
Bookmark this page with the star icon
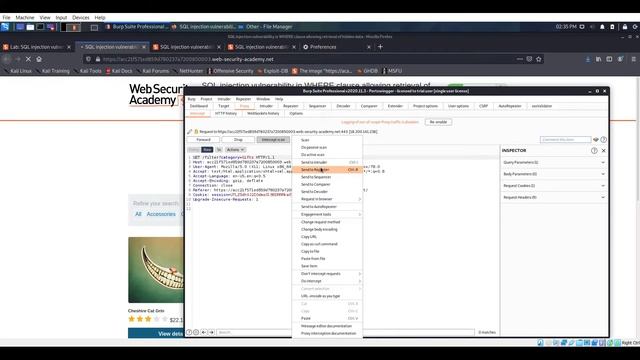(539, 59)
